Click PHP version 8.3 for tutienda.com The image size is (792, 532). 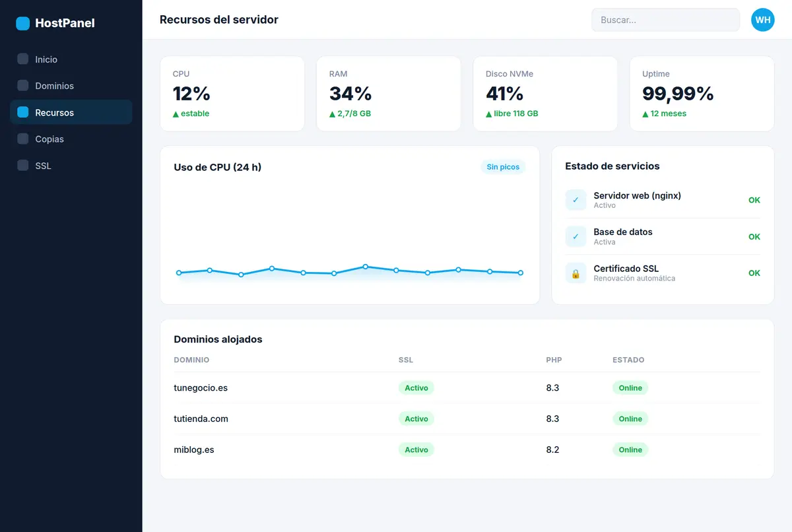(552, 419)
